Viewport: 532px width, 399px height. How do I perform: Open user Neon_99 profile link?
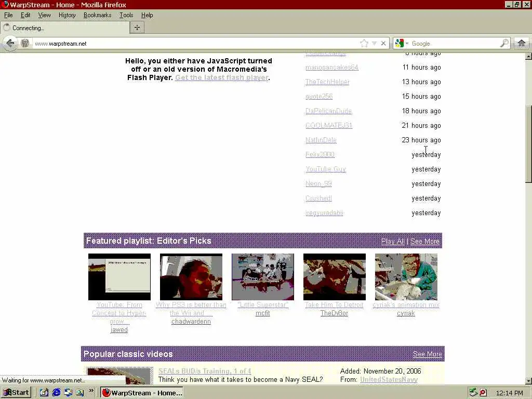[x=318, y=183]
